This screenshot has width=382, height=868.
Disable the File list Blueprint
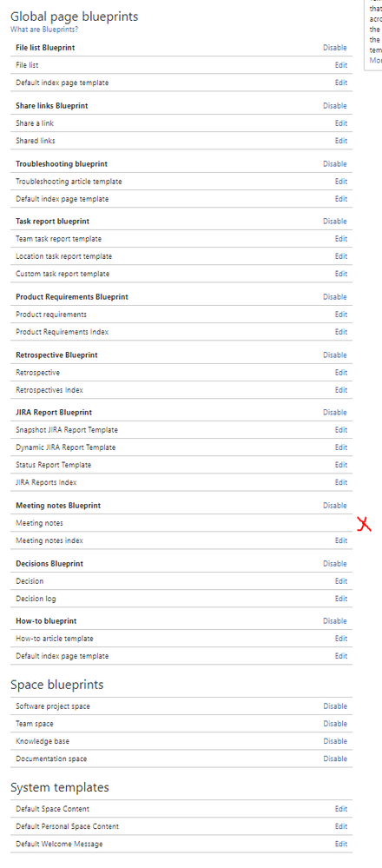coord(335,48)
